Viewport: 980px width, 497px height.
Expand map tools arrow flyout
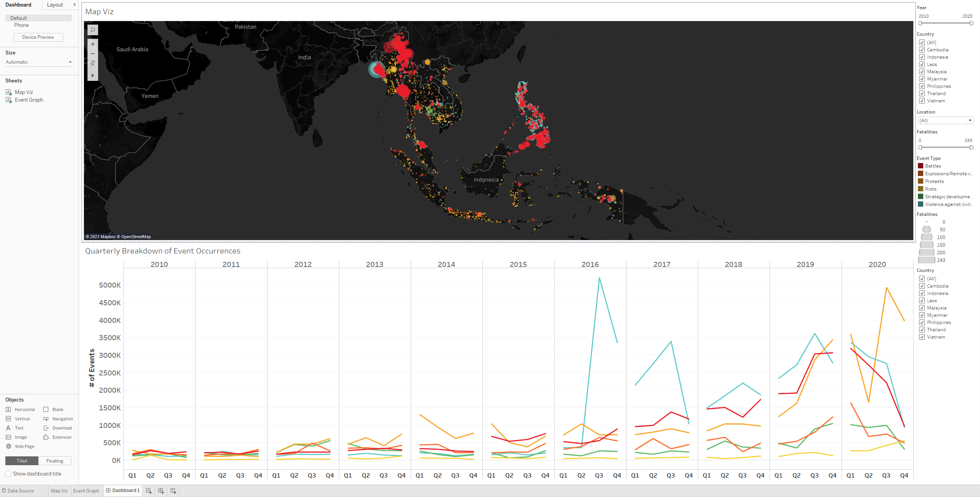pyautogui.click(x=93, y=76)
